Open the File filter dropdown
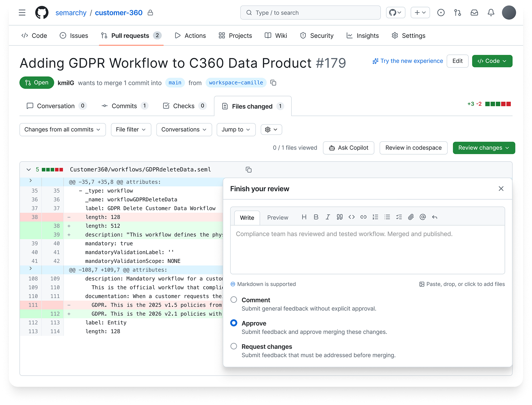Screen dimensions: 532x405 (131, 129)
